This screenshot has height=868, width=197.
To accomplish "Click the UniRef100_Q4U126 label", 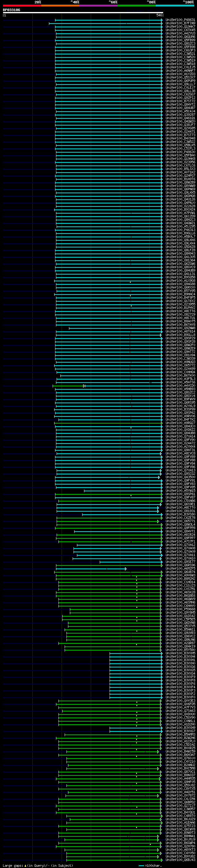I will click(x=180, y=200).
